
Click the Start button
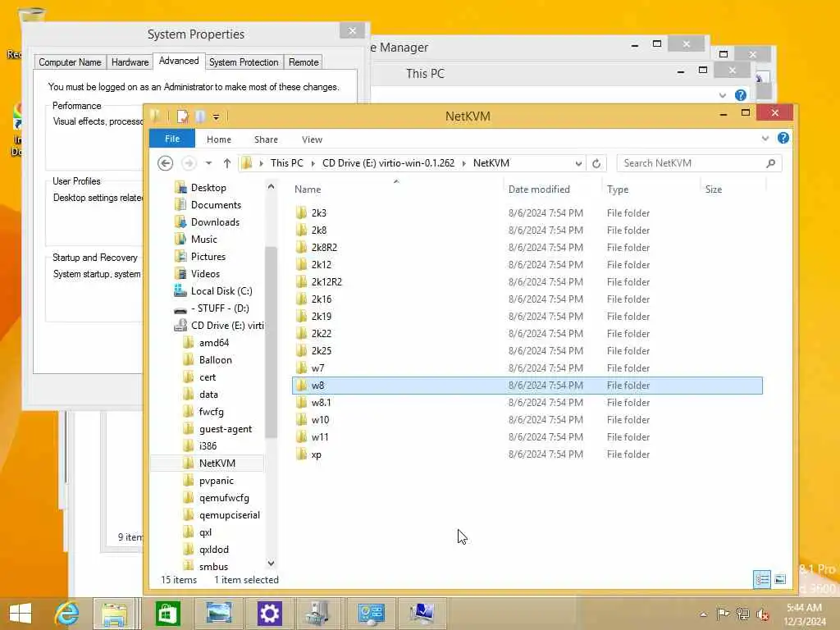tap(21, 614)
